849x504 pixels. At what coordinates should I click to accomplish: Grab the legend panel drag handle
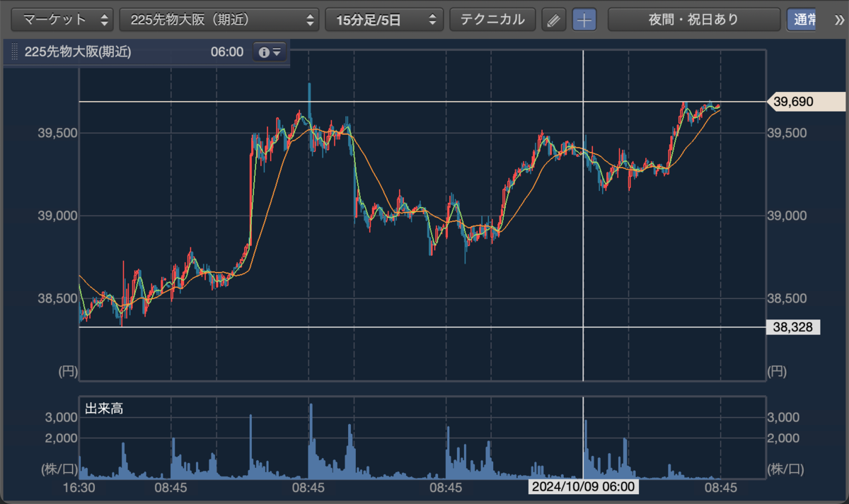13,52
